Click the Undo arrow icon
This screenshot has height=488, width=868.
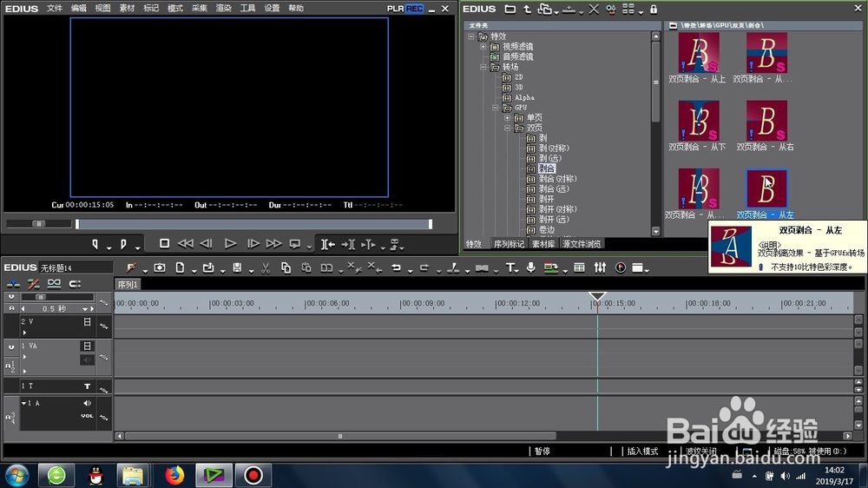click(x=397, y=268)
